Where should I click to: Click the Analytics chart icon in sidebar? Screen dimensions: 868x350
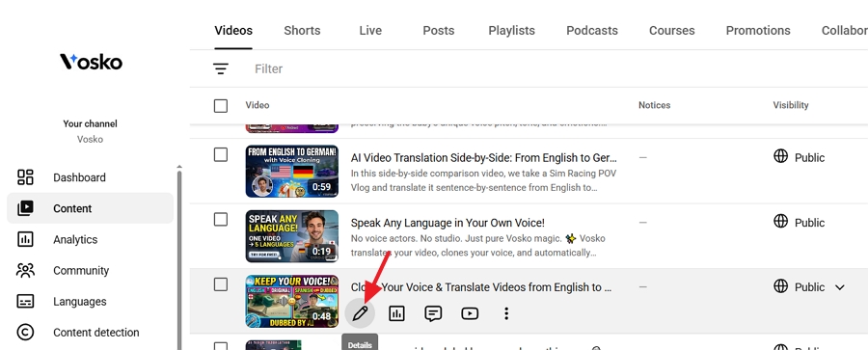(x=25, y=239)
